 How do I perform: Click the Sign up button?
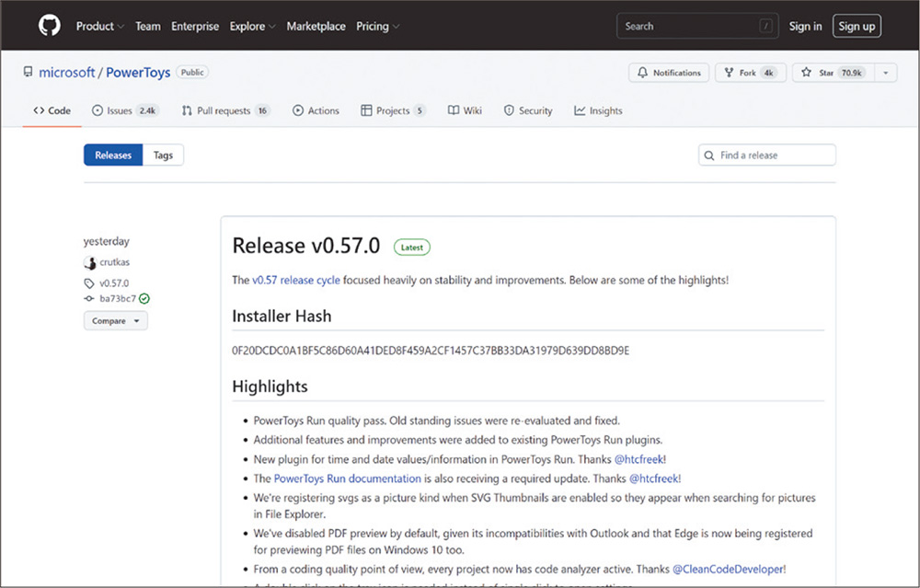[x=857, y=27]
